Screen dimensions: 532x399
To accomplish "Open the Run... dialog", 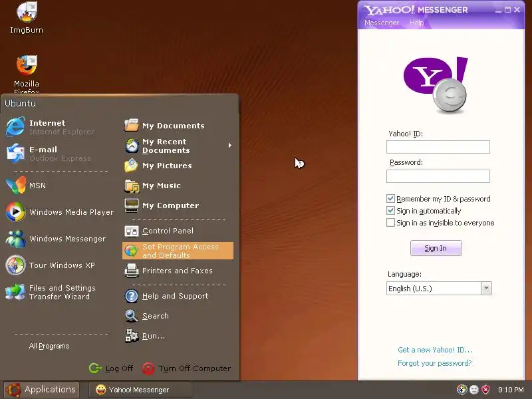I will [145, 336].
